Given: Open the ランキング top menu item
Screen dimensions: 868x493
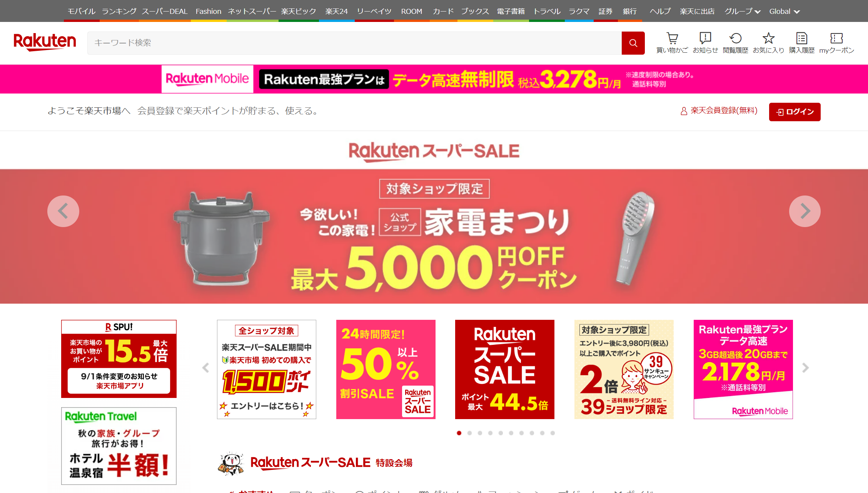Looking at the screenshot, I should (x=119, y=12).
